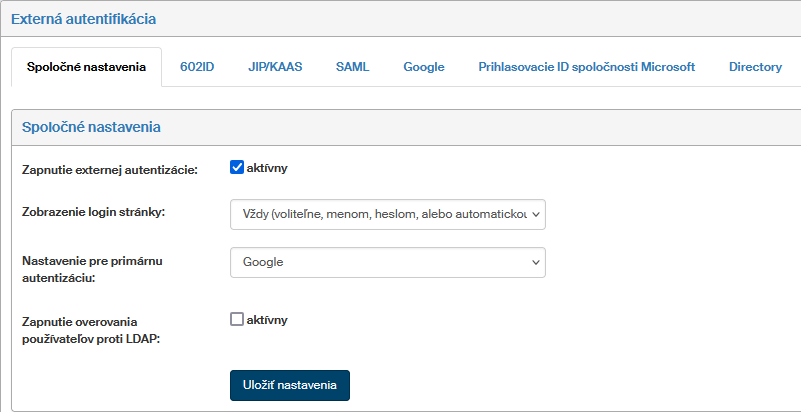Select the Spoločné nastavenia tab
The width and height of the screenshot is (801, 412).
pos(86,67)
